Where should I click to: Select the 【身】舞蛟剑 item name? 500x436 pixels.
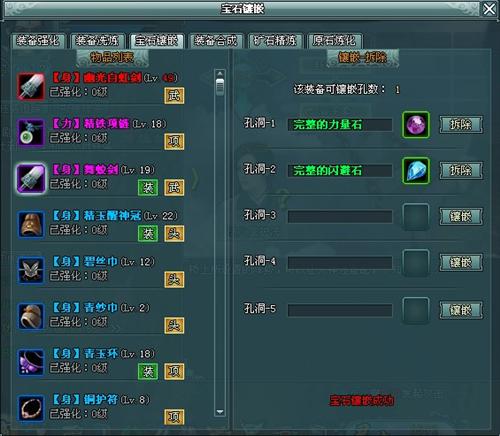tap(85, 170)
